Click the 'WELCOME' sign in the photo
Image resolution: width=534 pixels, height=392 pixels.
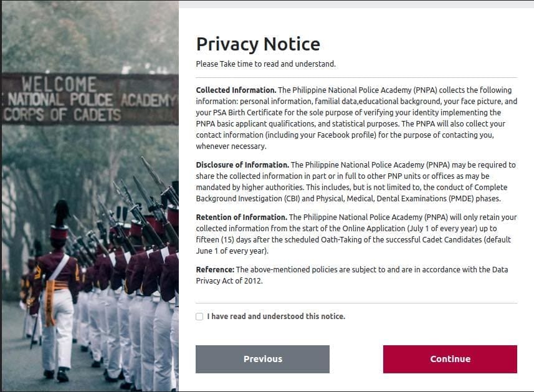coord(60,84)
